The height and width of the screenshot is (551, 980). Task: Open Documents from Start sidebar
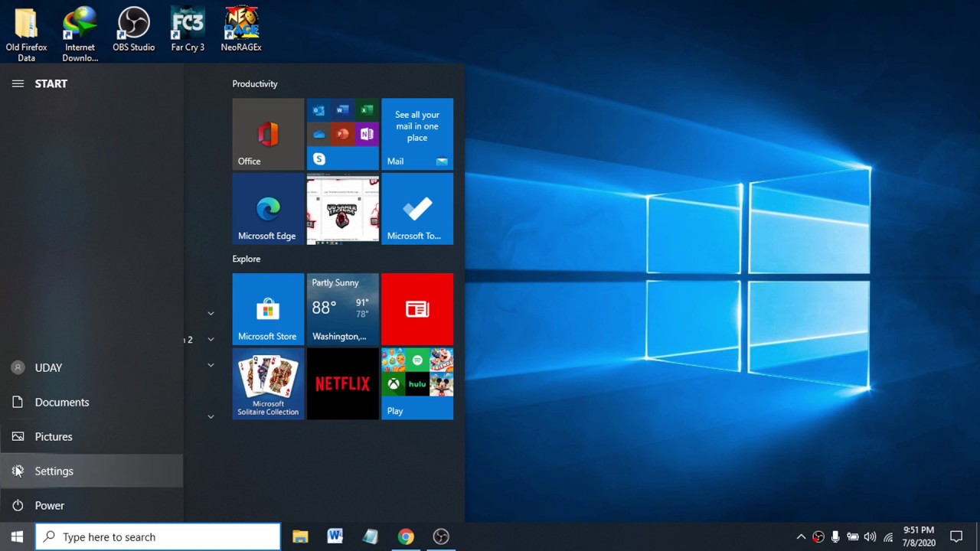[x=92, y=403]
